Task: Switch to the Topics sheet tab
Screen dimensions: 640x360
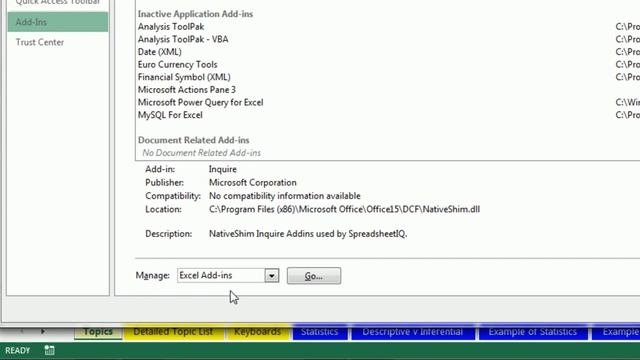Action: [x=98, y=332]
